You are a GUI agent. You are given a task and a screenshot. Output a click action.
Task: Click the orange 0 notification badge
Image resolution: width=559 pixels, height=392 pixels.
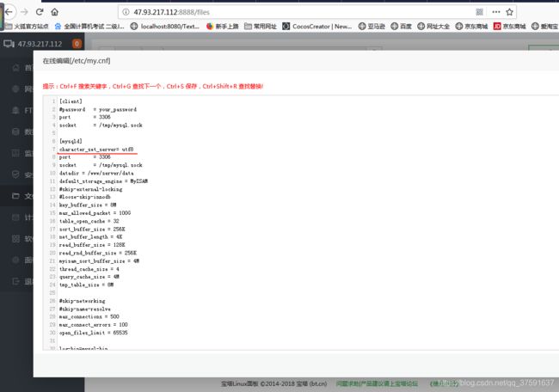[77, 44]
